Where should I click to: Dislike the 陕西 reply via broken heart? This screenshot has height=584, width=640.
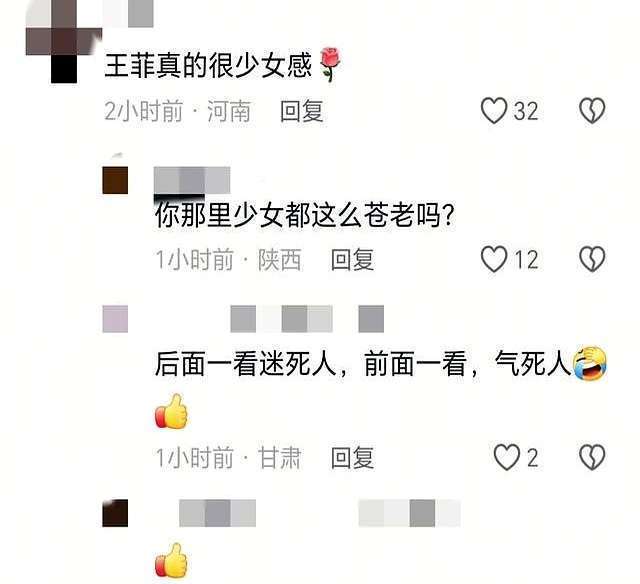(x=592, y=259)
